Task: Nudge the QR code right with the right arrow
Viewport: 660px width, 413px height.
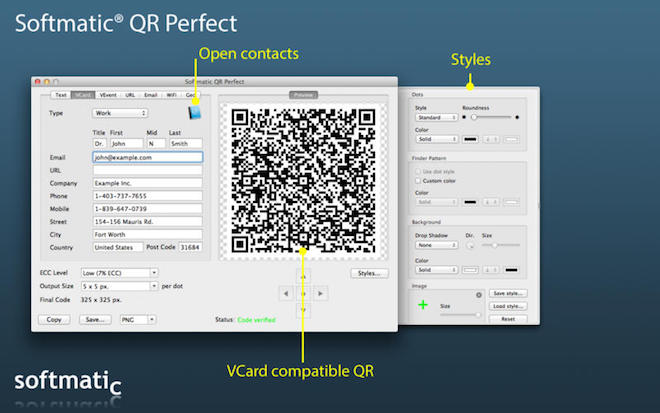Action: [320, 293]
